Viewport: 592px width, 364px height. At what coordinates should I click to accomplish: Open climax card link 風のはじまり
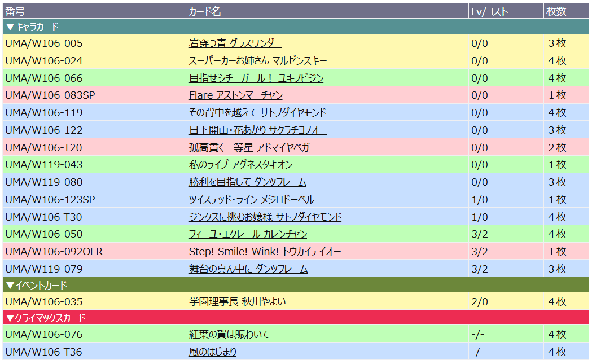point(213,352)
